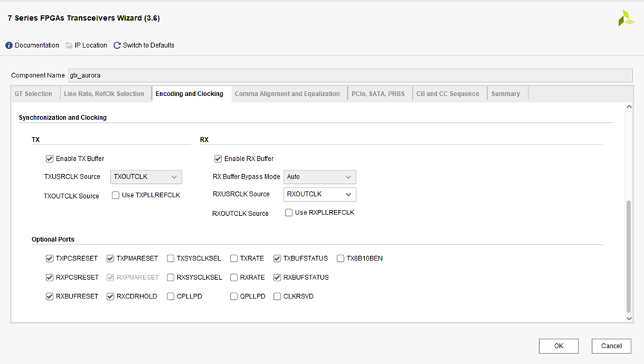Click the IP Location folder icon
Viewport: 644px width, 364px height.
[69, 45]
